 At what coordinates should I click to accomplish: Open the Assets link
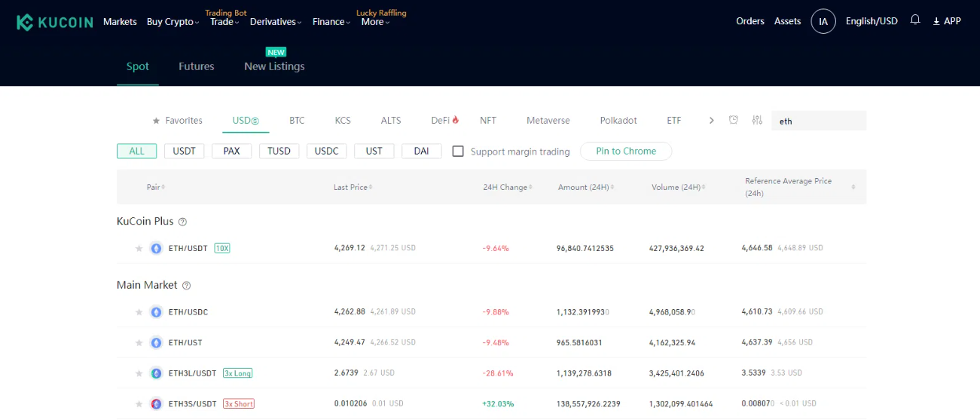pyautogui.click(x=787, y=21)
